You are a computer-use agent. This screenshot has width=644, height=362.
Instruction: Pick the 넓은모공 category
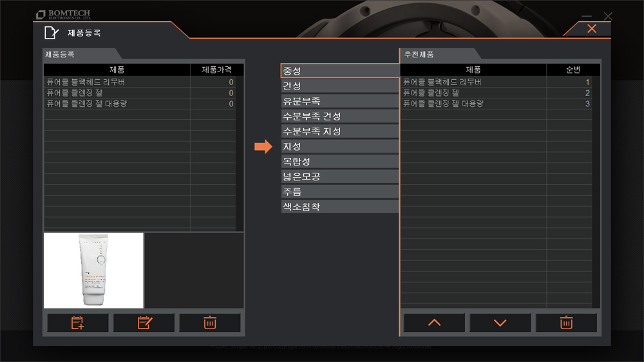pos(340,176)
